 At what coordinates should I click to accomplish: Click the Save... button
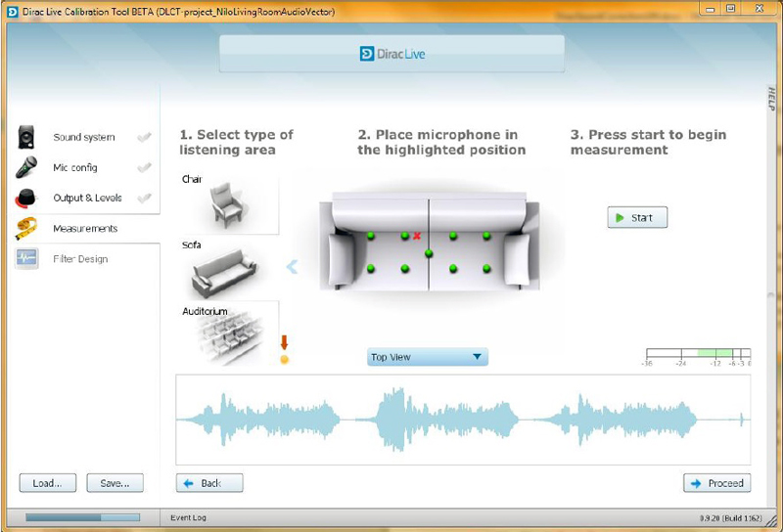coord(115,483)
